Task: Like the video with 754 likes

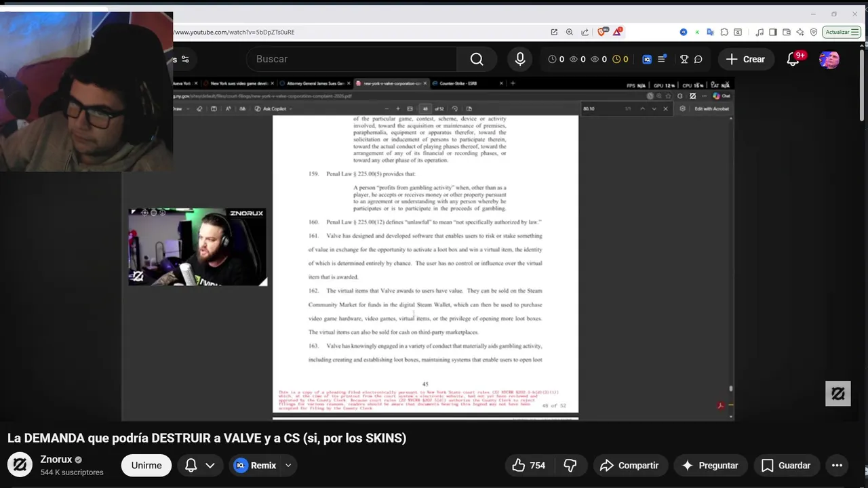Action: click(528, 465)
